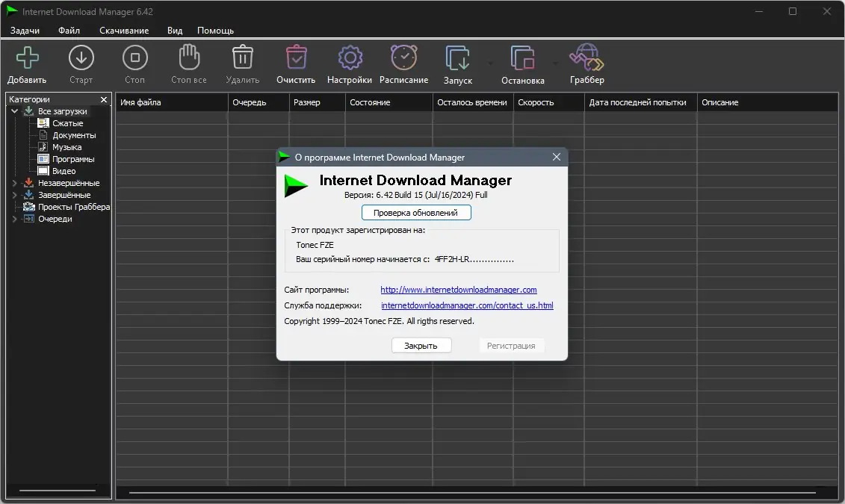This screenshot has width=845, height=504.
Task: Expand the Незавершённые tree node
Action: point(14,183)
